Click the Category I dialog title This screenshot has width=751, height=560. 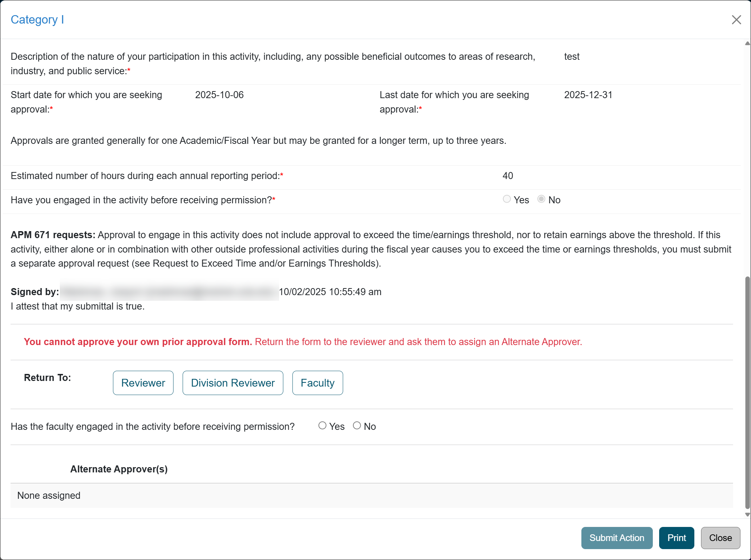pos(37,20)
